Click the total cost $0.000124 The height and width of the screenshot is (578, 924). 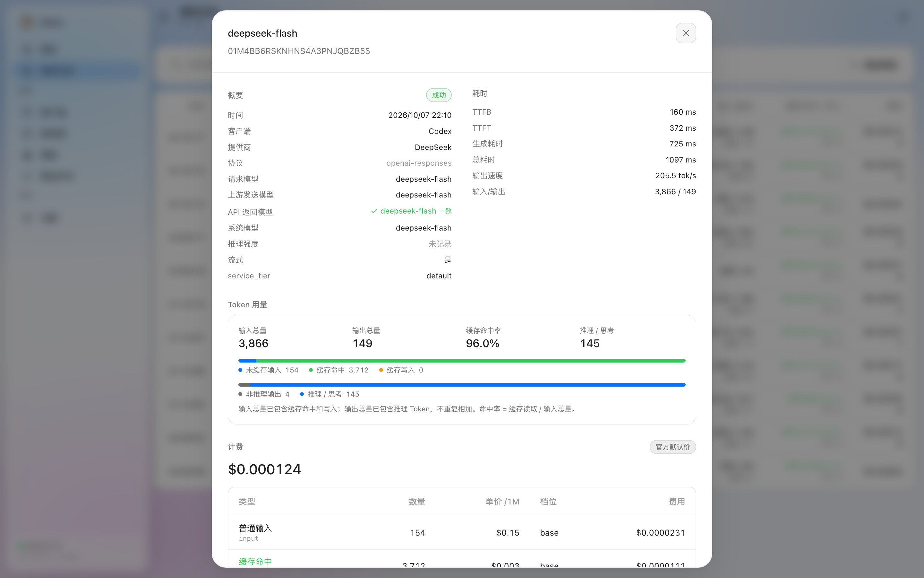[x=264, y=469]
